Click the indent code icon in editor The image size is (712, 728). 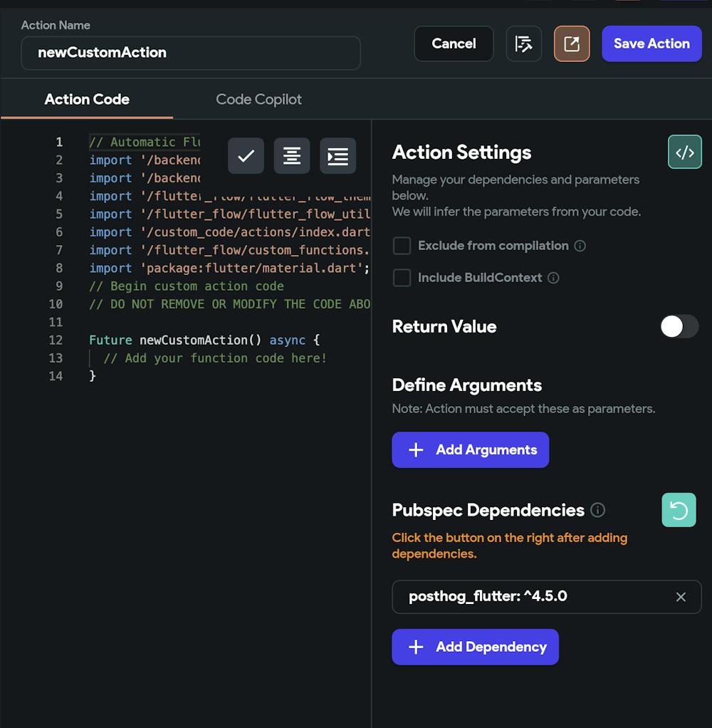pos(337,156)
